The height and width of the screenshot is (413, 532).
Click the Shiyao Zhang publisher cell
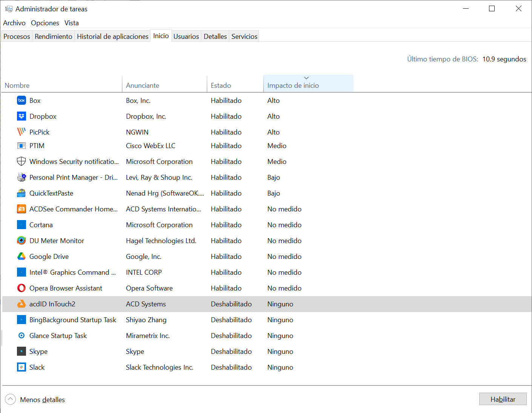tap(146, 320)
